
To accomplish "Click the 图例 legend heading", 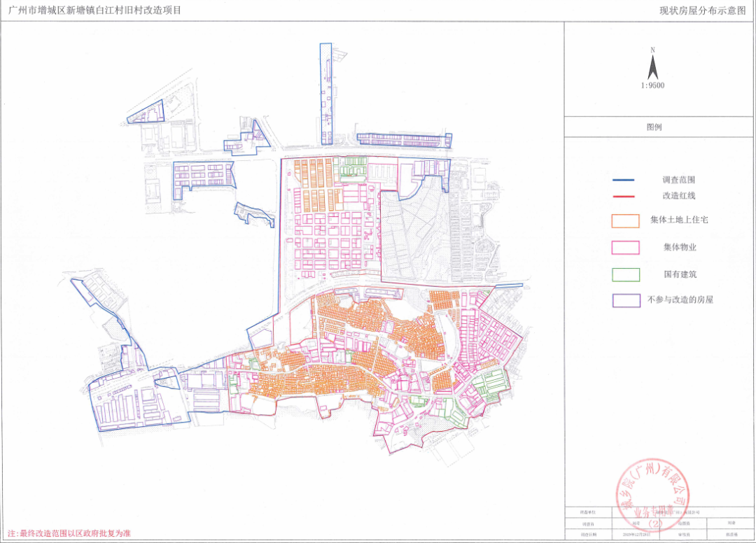I will point(654,127).
